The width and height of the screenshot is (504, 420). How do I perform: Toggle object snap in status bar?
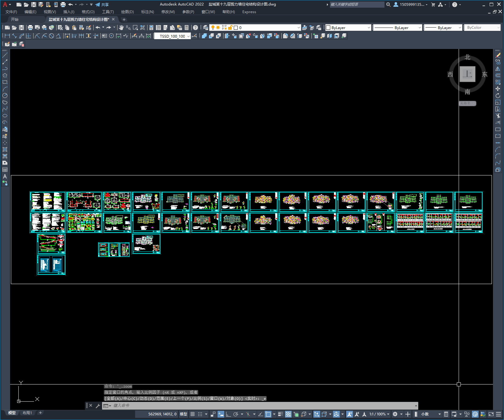tap(268, 414)
